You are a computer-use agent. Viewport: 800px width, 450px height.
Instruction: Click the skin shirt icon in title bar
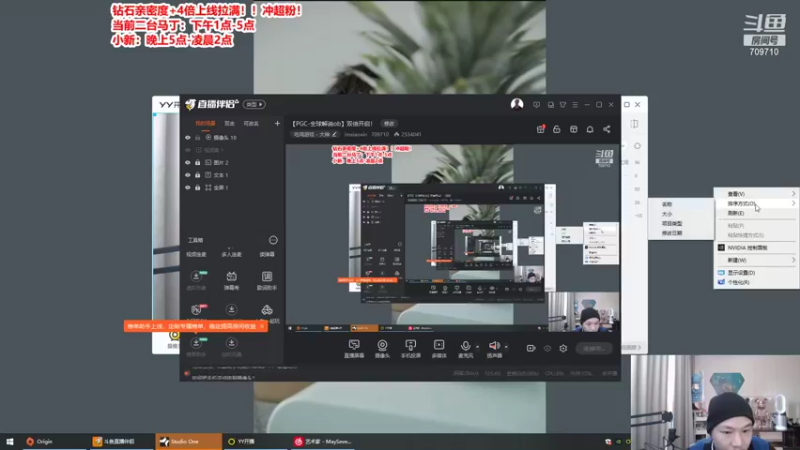point(563,105)
